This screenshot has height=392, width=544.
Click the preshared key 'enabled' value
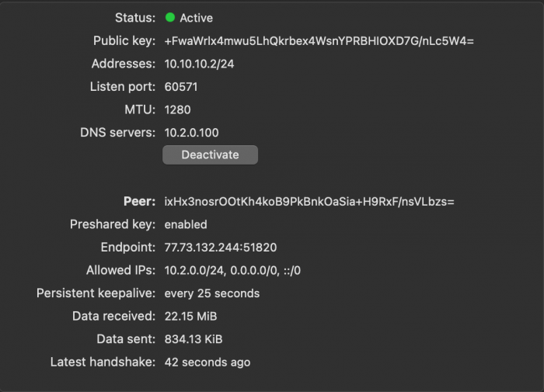[186, 224]
